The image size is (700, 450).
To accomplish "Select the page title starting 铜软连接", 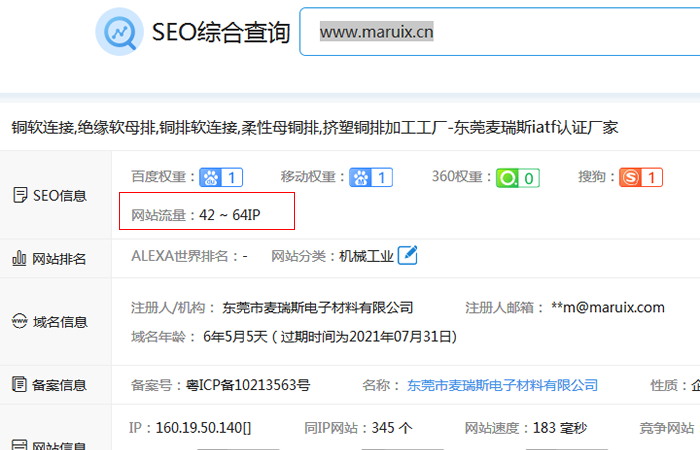I will pyautogui.click(x=315, y=128).
